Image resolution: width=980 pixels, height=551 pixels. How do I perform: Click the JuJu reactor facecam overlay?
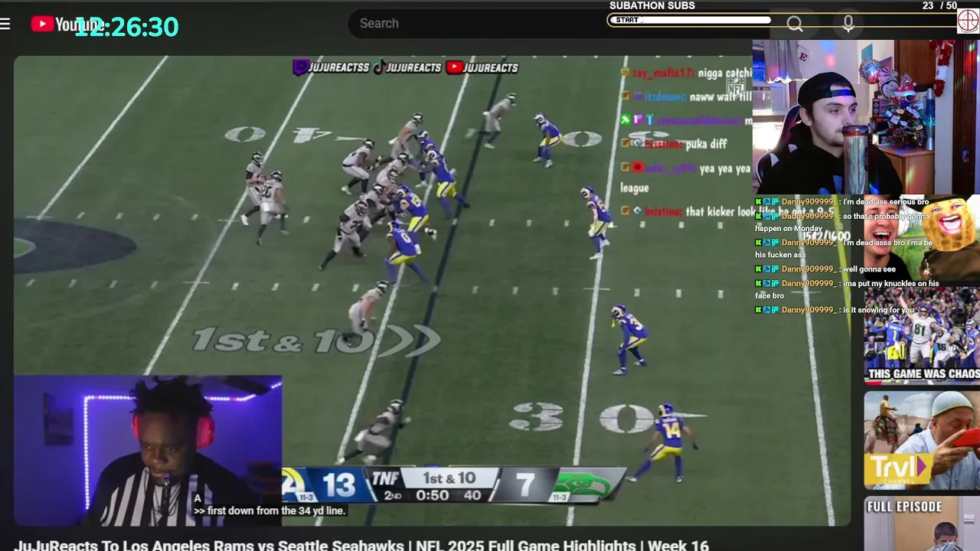(148, 450)
